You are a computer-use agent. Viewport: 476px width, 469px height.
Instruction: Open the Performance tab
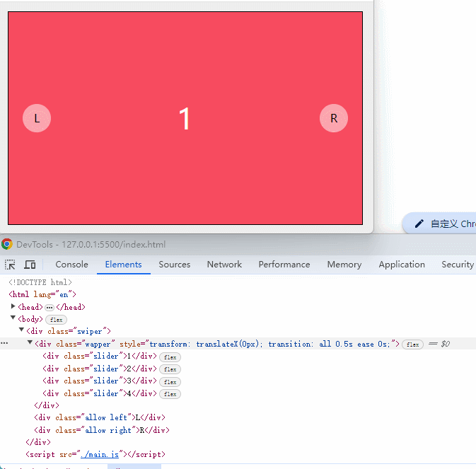click(284, 265)
